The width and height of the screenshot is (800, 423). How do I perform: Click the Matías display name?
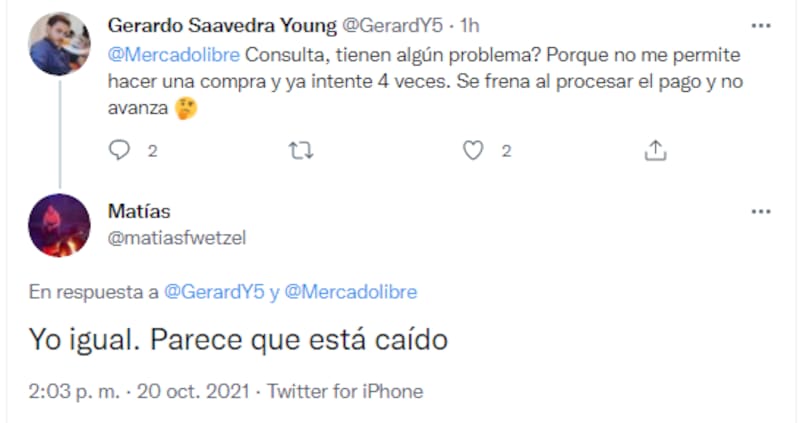point(137,212)
